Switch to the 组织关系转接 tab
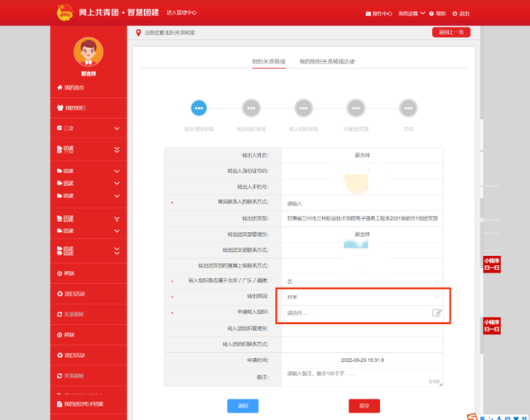 (268, 61)
